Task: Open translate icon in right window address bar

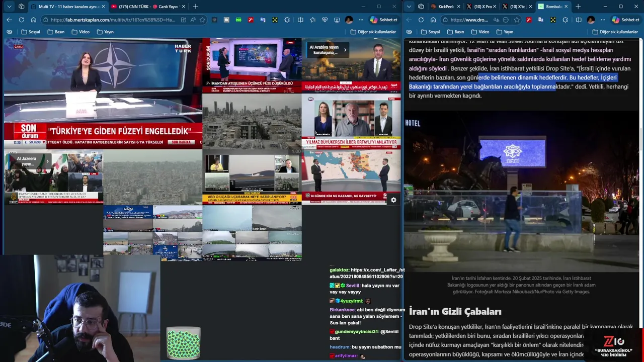Action: click(x=496, y=20)
